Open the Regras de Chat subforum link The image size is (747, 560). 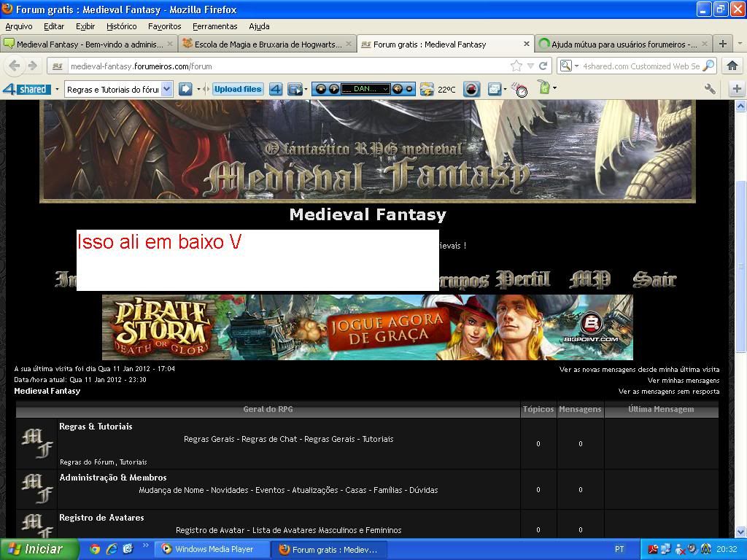[x=269, y=439]
